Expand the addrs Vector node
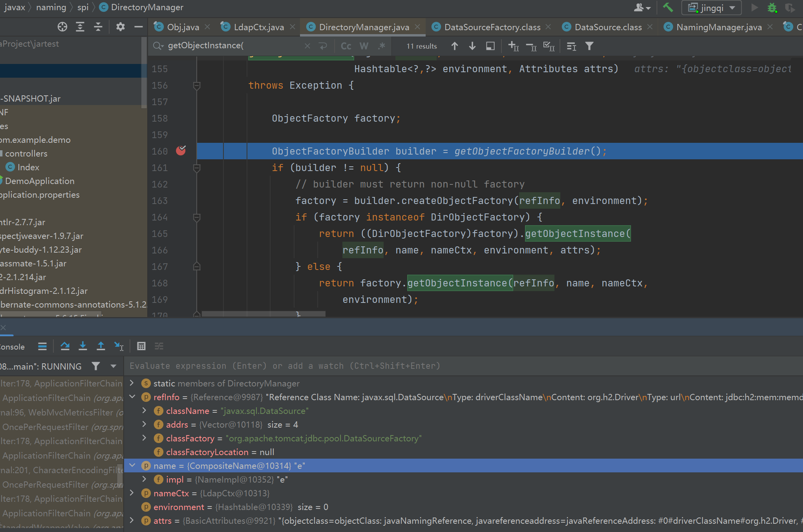Viewport: 803px width, 532px height. 144,424
